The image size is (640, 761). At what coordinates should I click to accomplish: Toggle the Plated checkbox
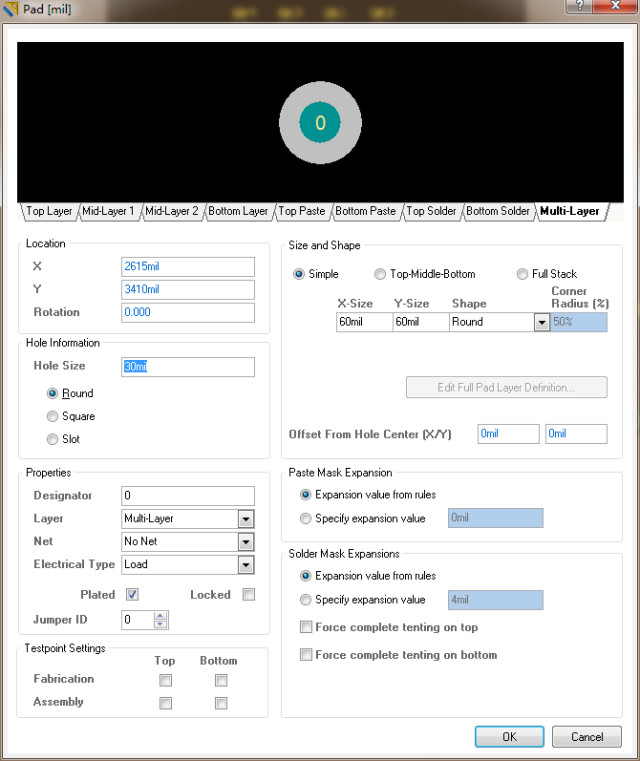[132, 594]
